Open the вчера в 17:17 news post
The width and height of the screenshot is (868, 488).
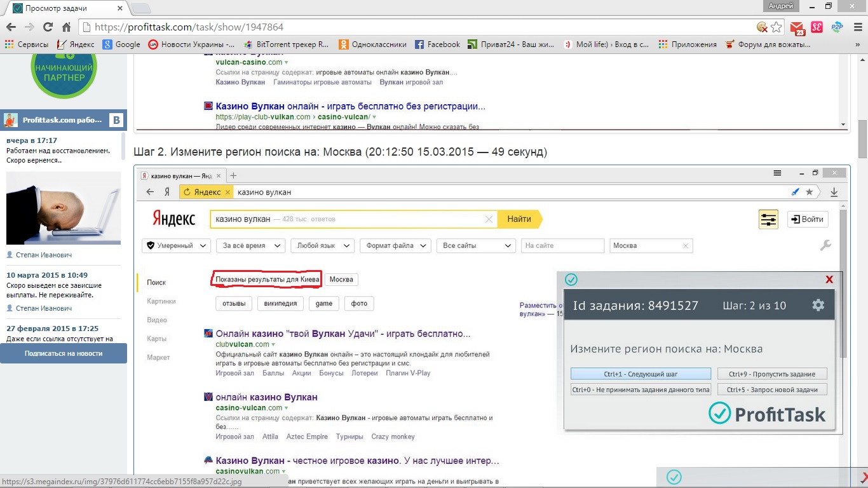32,140
